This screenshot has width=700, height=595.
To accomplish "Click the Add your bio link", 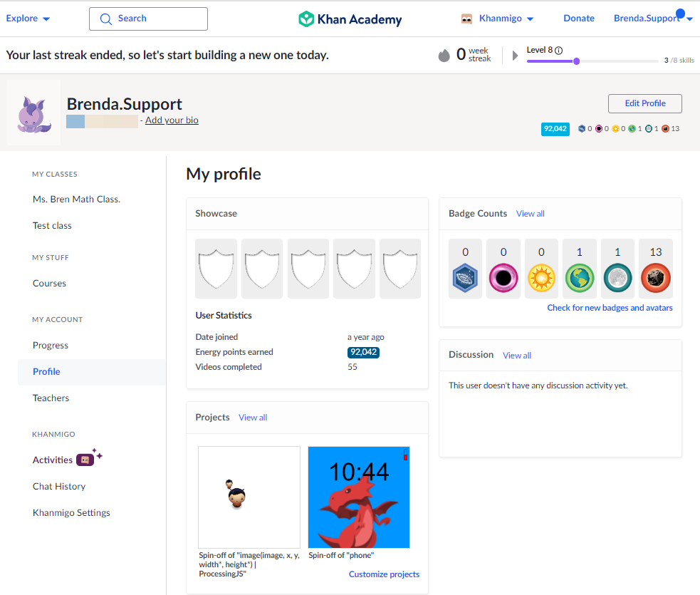I will 172,120.
